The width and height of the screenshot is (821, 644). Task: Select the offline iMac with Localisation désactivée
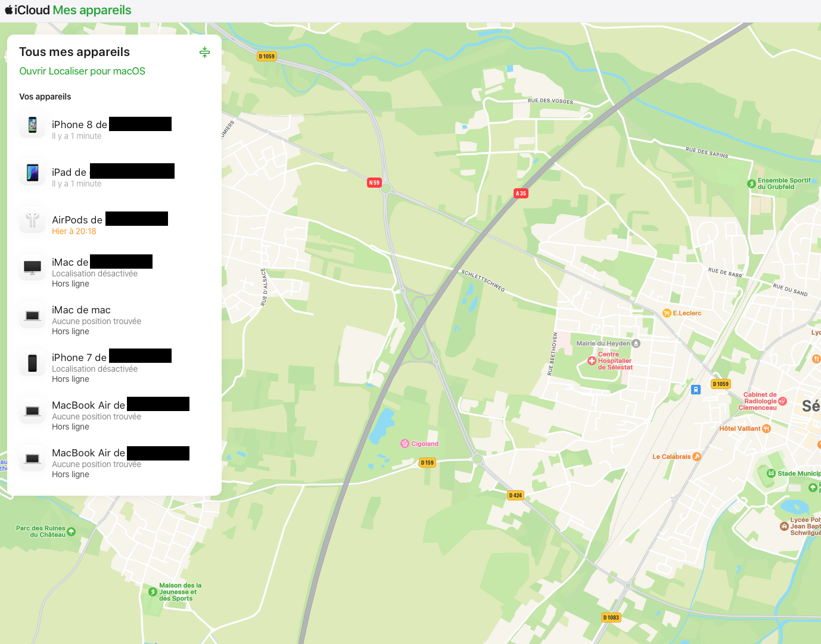pos(70,263)
